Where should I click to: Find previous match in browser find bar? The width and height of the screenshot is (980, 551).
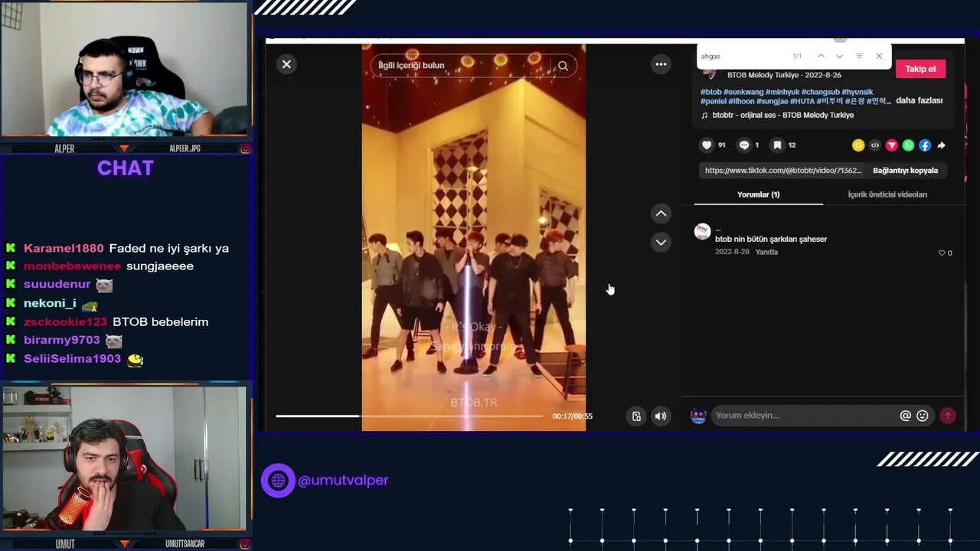pyautogui.click(x=821, y=56)
